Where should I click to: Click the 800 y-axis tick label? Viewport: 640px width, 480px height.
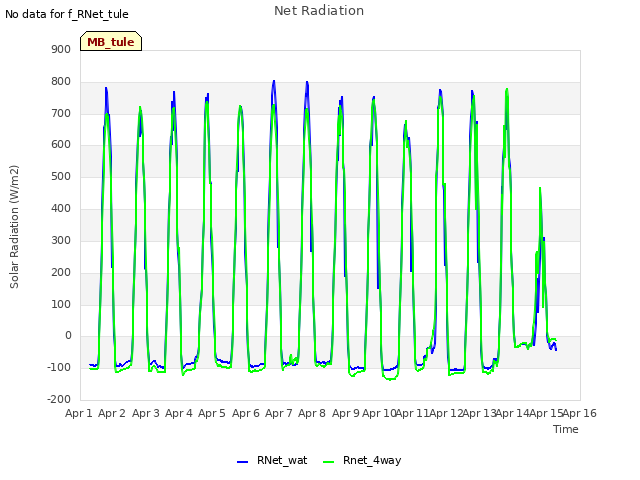[61, 82]
